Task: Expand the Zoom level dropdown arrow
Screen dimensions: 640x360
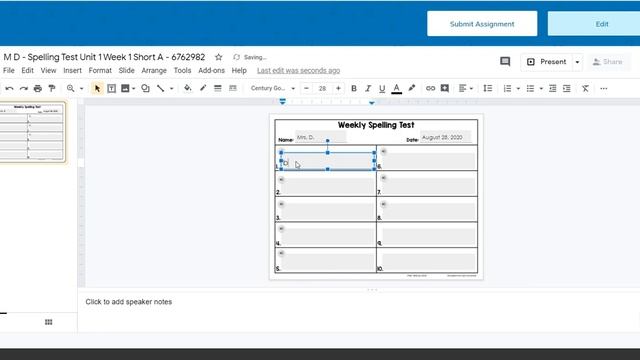Action: [x=81, y=89]
